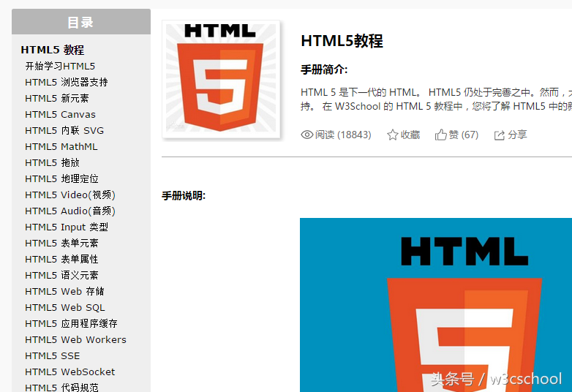Click the large HTML5 banner image
This screenshot has height=392, width=572.
coord(436,305)
